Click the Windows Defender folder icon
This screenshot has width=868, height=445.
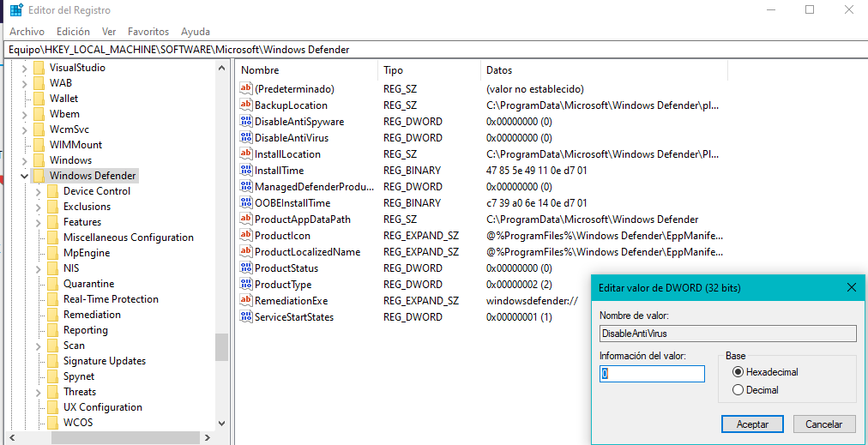[39, 176]
